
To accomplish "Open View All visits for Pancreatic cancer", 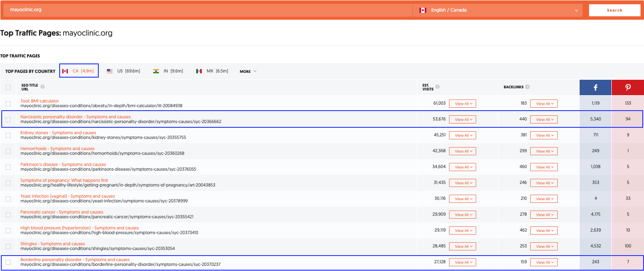I will pos(462,214).
